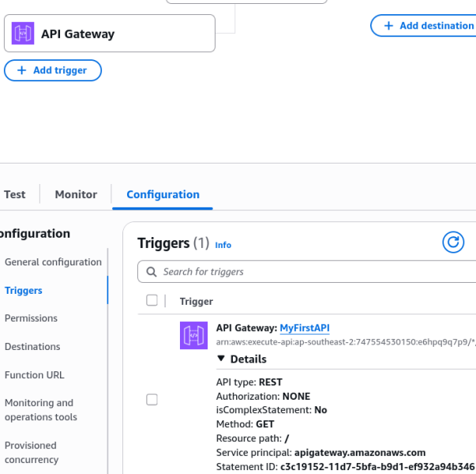The width and height of the screenshot is (476, 474).
Task: Click the API Gateway icon in triggers table
Action: [x=193, y=336]
